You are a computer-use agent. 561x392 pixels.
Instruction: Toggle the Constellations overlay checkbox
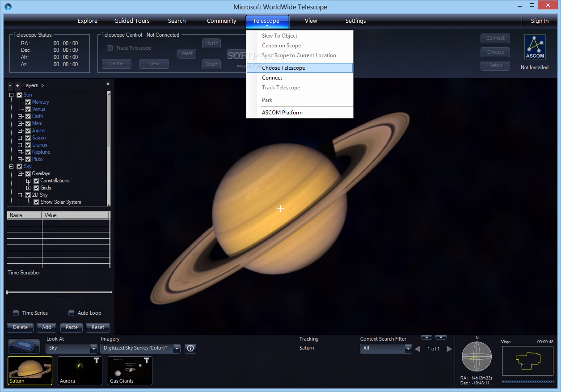(37, 181)
